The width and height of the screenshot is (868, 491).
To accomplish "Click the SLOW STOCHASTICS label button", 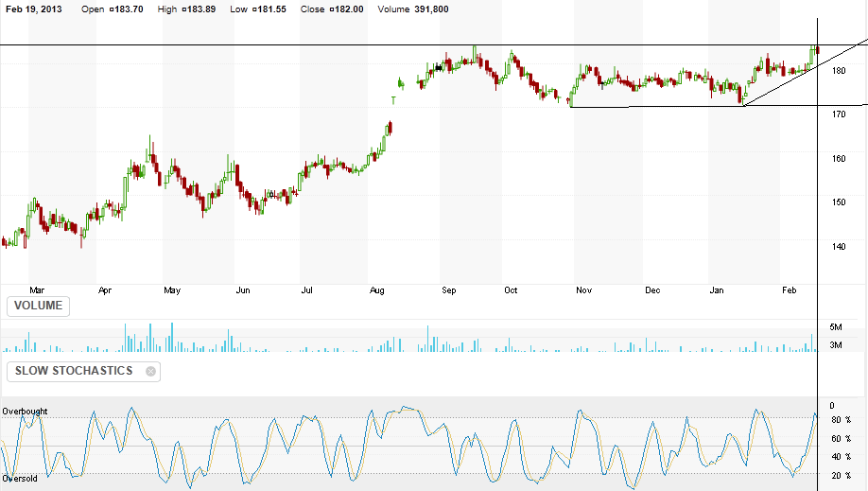I will click(x=73, y=371).
